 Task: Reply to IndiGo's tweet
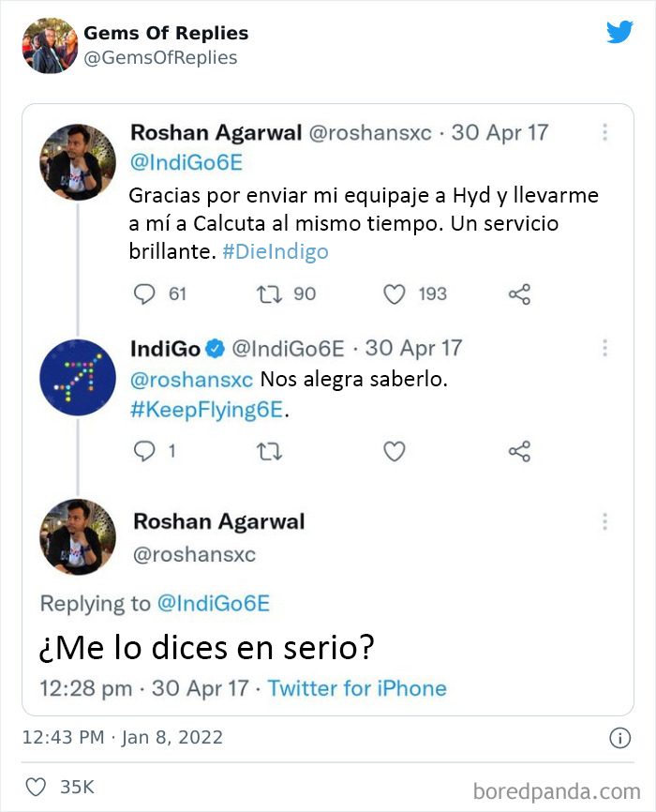coord(144,452)
